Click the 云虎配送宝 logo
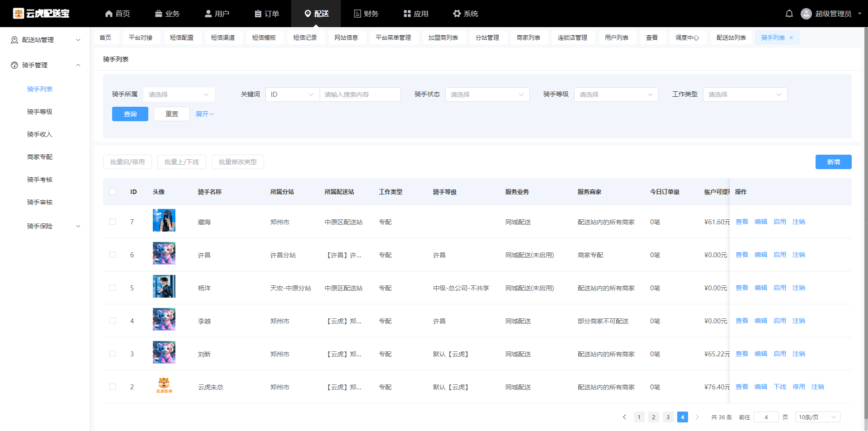Screen dimensions: 868x431 [41, 14]
